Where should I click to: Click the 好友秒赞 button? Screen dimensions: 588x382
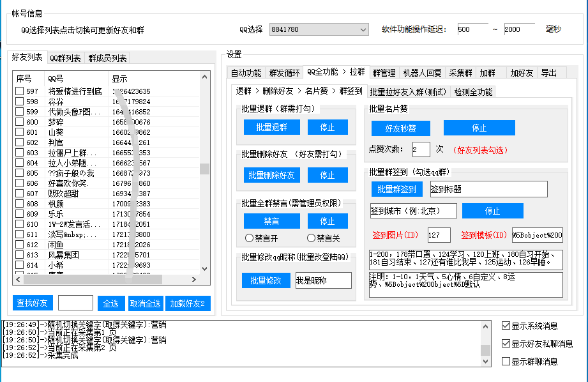pos(400,128)
